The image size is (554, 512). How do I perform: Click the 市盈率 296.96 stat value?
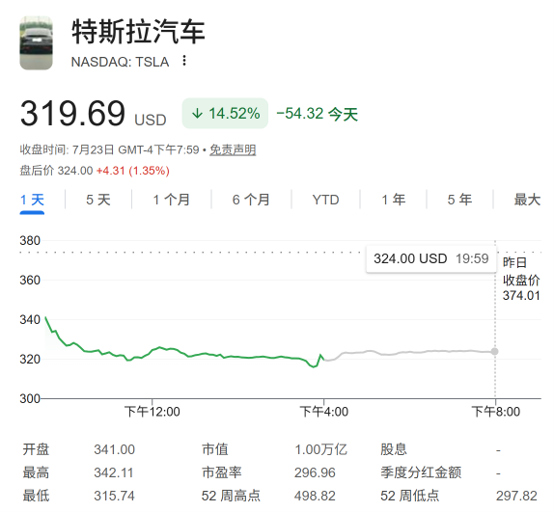tap(314, 473)
